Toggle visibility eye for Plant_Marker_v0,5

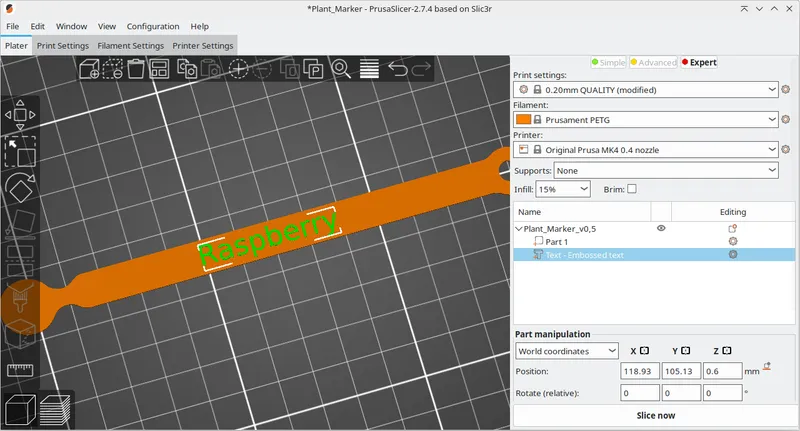[661, 228]
